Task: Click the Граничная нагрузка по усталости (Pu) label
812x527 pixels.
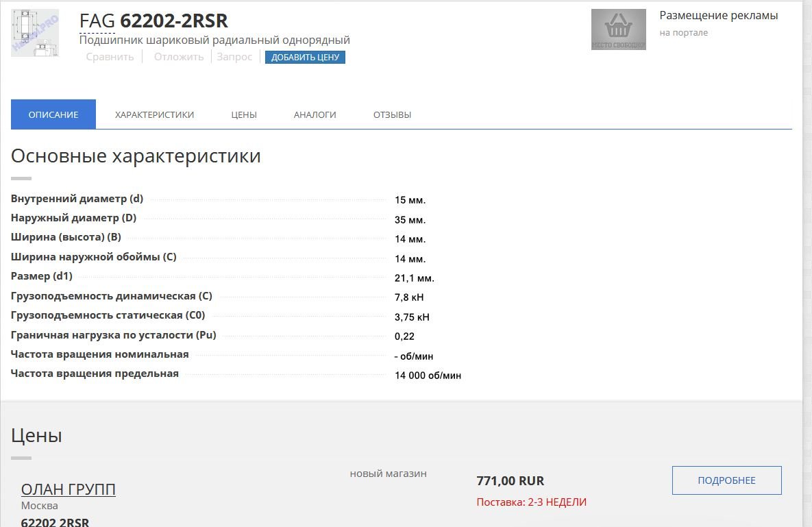Action: coord(114,335)
